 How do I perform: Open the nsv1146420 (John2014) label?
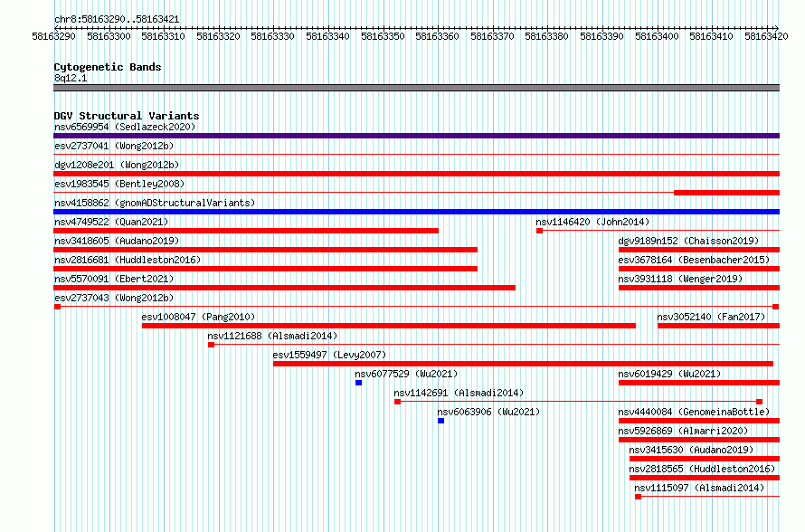pos(592,222)
